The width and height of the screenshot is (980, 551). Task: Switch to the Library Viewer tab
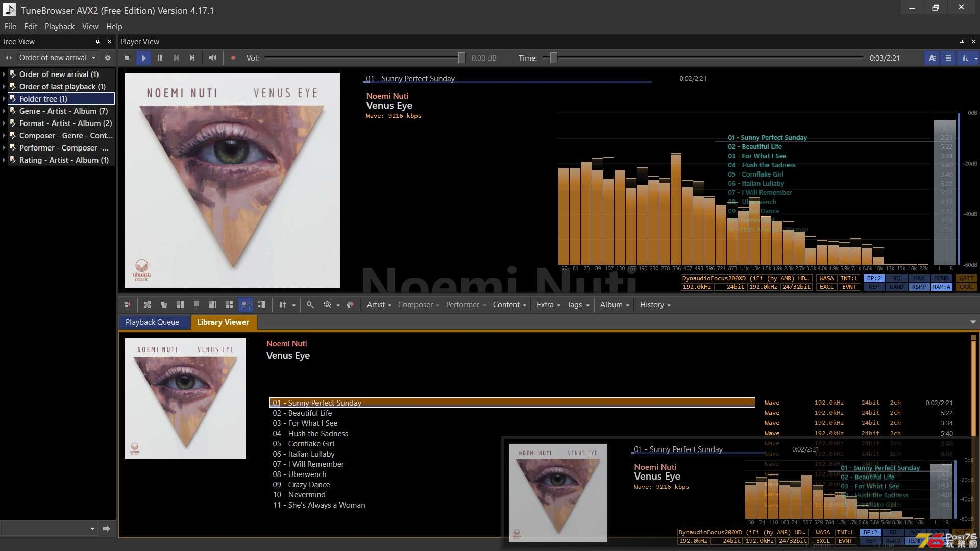click(223, 322)
